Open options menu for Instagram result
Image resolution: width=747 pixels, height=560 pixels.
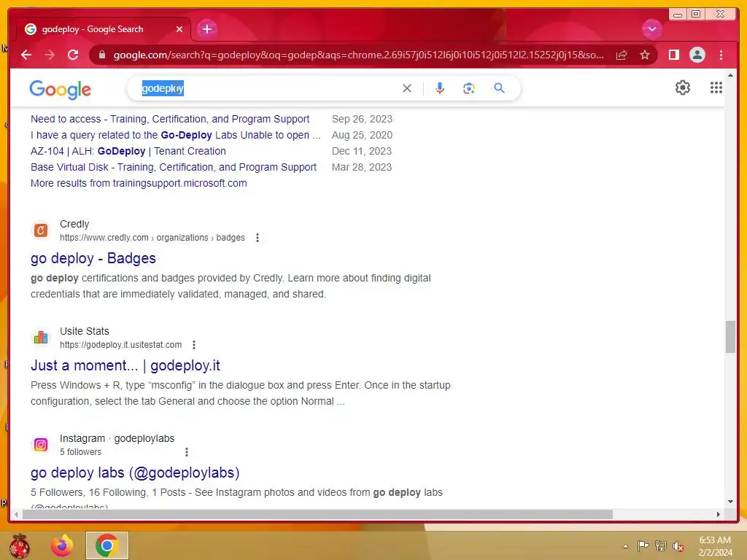click(187, 452)
